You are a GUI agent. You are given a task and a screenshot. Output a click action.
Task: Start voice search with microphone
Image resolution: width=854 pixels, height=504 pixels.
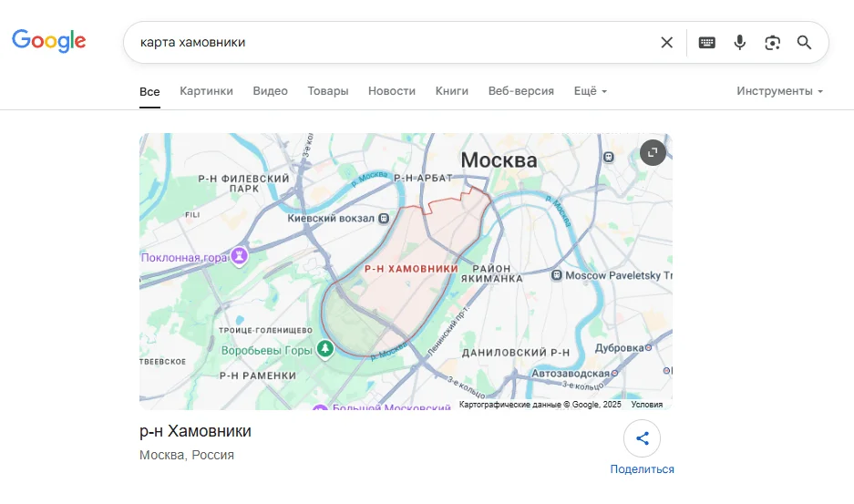[740, 43]
